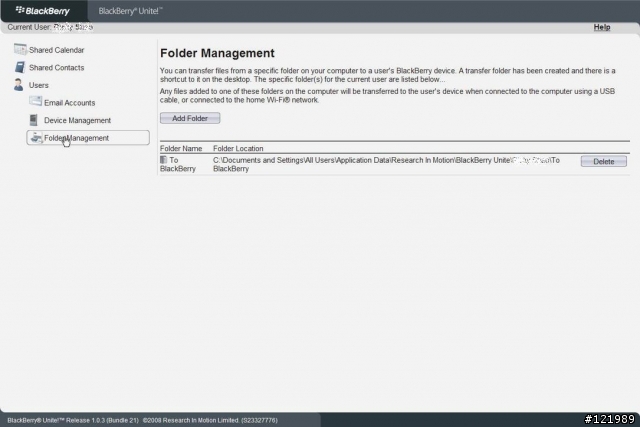Click the Folder Location column header

click(238, 149)
